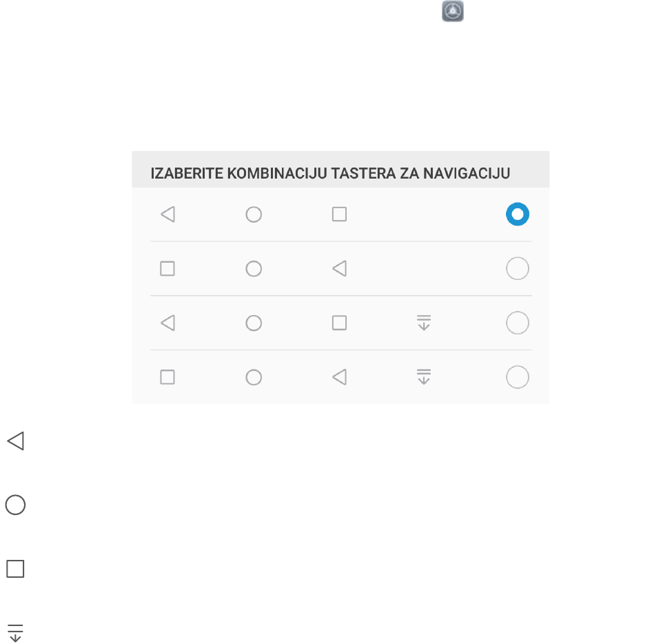Click the back triangle in the first combination row
Image resolution: width=672 pixels, height=644 pixels.
tap(167, 214)
